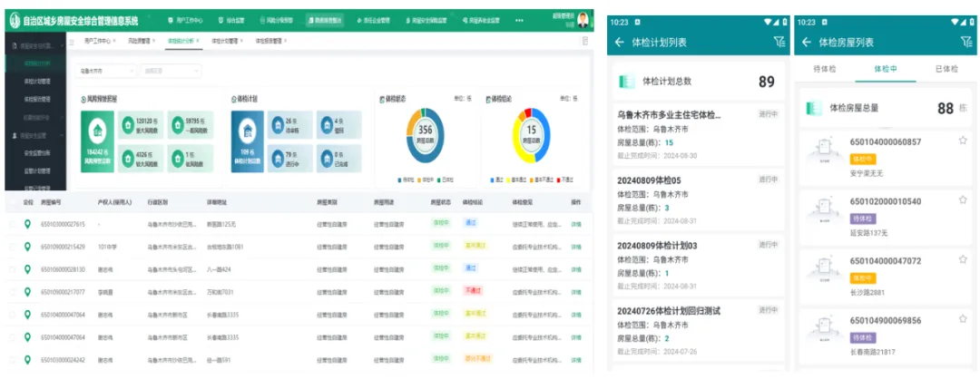Open the three-dots overflow menu in top navigation
Image resolution: width=980 pixels, height=389 pixels.
(x=519, y=20)
